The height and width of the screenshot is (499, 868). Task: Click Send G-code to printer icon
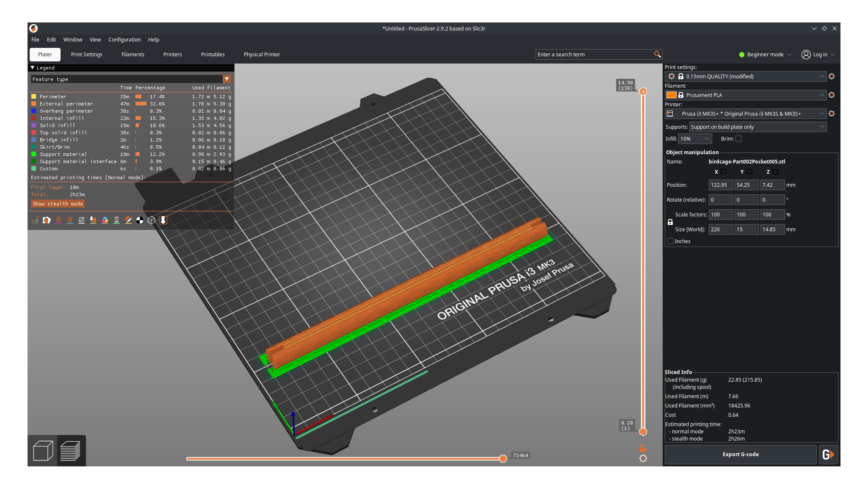[x=828, y=455]
